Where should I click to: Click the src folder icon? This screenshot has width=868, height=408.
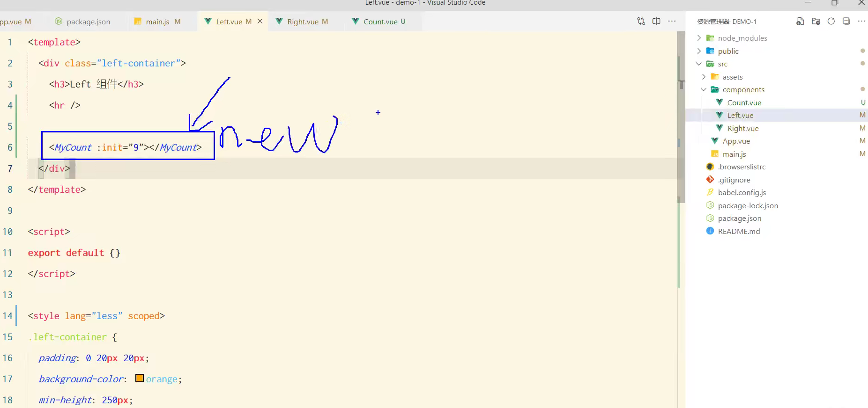710,64
